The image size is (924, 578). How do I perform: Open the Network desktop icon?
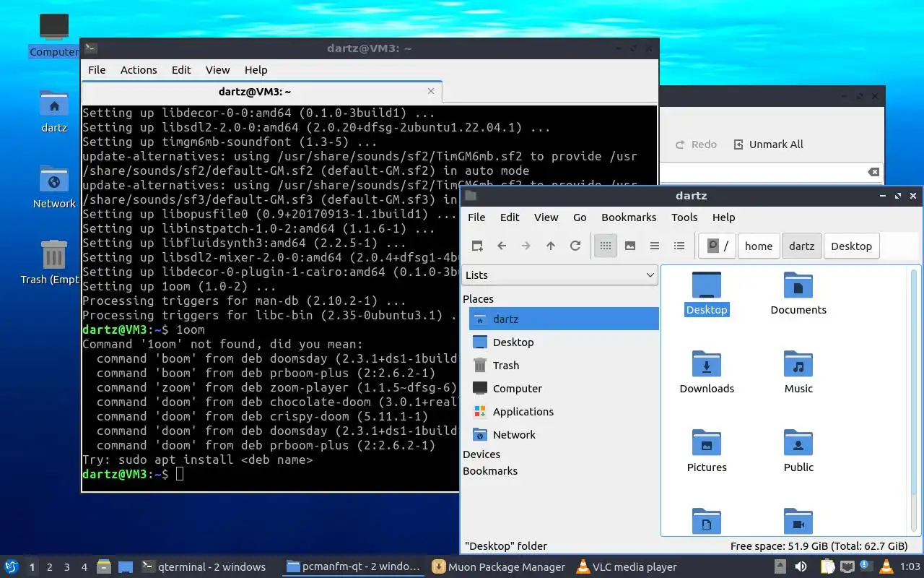click(54, 187)
